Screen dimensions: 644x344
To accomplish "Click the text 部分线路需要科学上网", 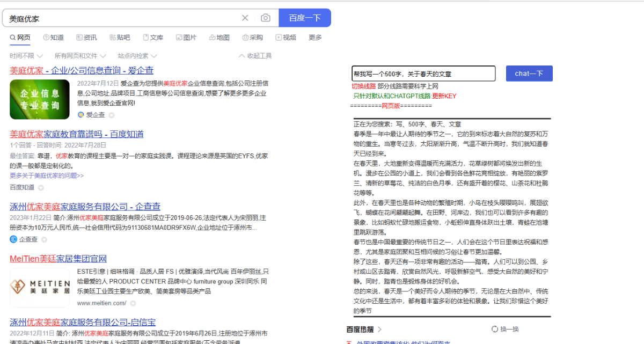I will (x=408, y=86).
